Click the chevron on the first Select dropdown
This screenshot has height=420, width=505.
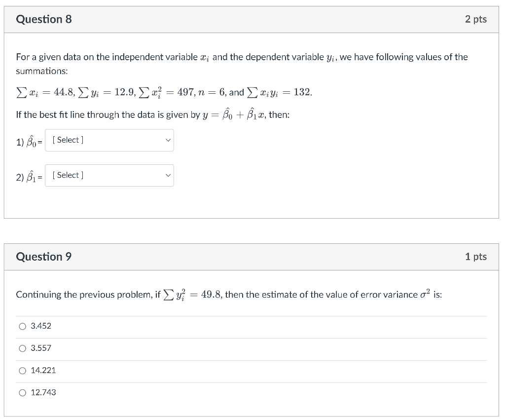point(168,140)
